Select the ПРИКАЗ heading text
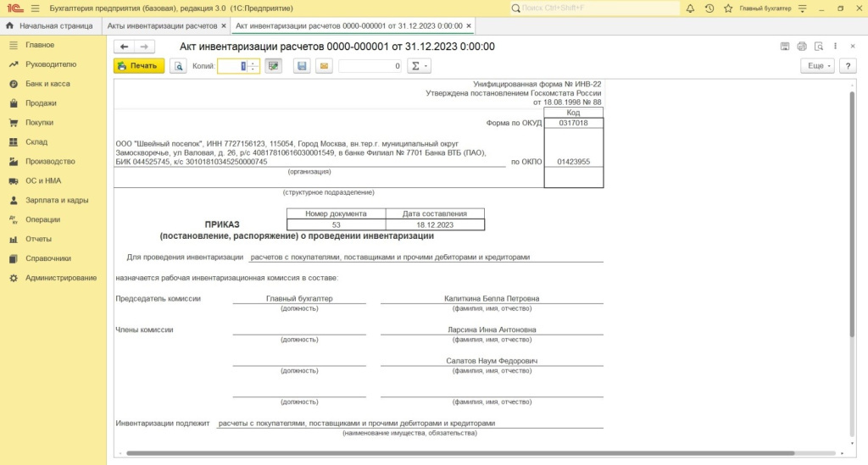Screen dimensions: 868x465 (x=222, y=224)
